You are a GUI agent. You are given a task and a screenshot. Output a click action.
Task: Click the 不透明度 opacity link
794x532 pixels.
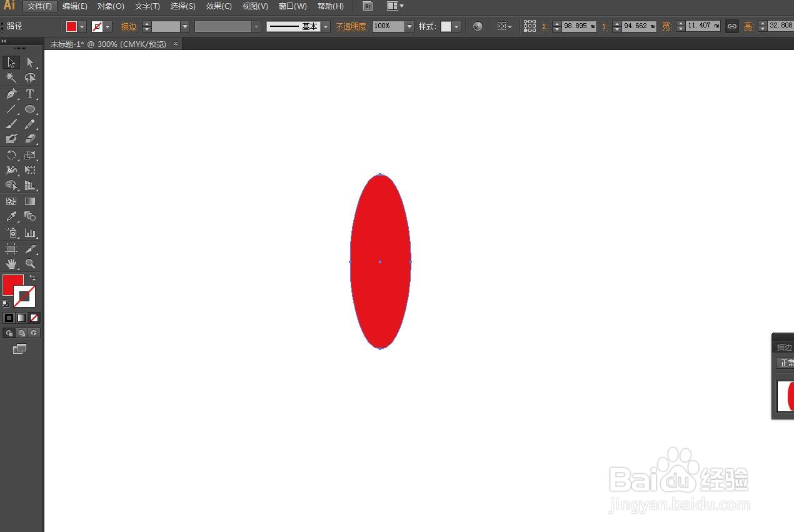tap(351, 26)
